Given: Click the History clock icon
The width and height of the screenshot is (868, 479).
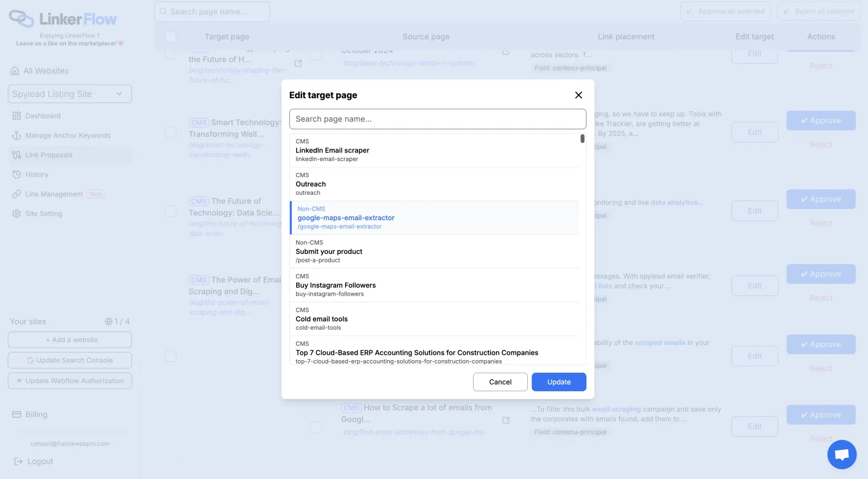Looking at the screenshot, I should [16, 175].
